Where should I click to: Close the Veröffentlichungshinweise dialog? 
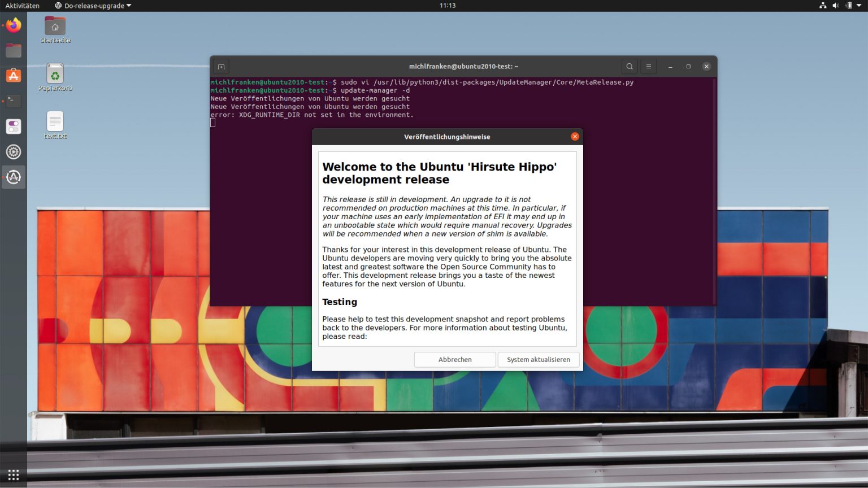pyautogui.click(x=575, y=137)
